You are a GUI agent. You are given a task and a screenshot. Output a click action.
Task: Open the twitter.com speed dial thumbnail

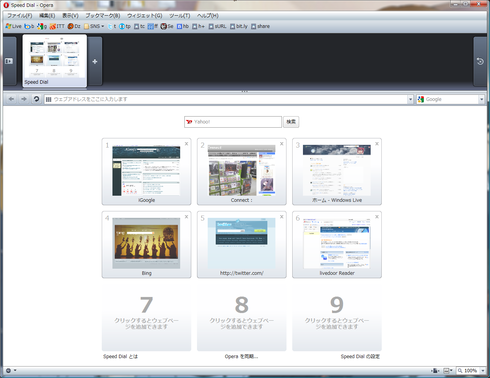(x=242, y=244)
